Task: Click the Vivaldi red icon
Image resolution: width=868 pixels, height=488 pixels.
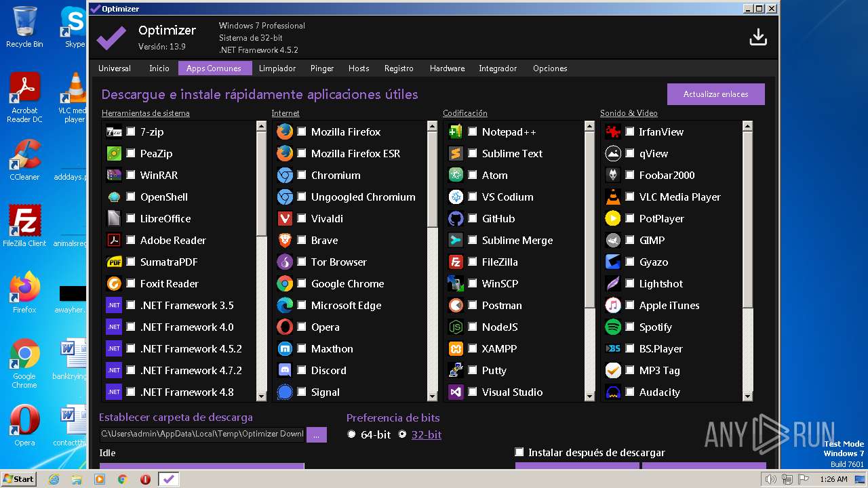Action: [285, 219]
